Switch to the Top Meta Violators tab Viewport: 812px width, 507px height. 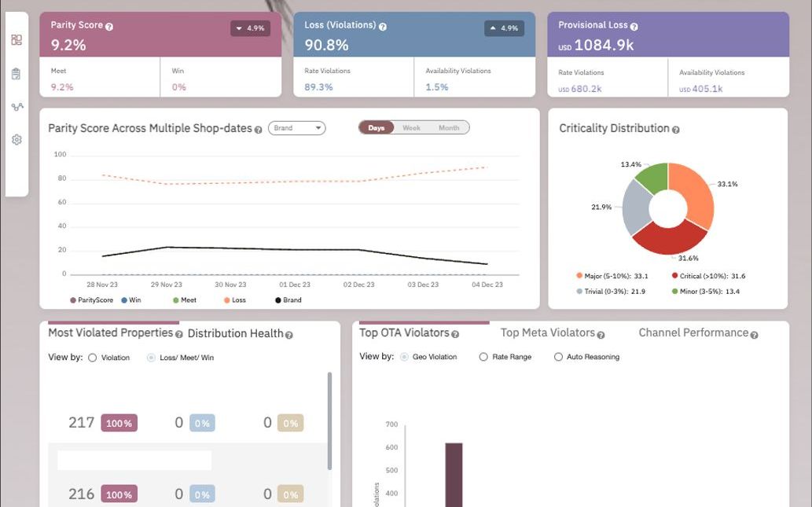point(547,333)
